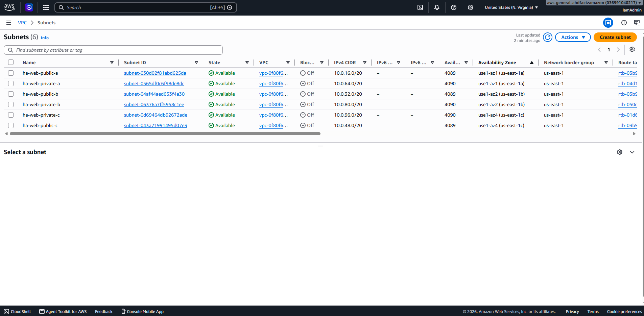Screen dimensions: 644x316
Task: Open subnet-030d02f81abd625da link
Action: point(155,73)
